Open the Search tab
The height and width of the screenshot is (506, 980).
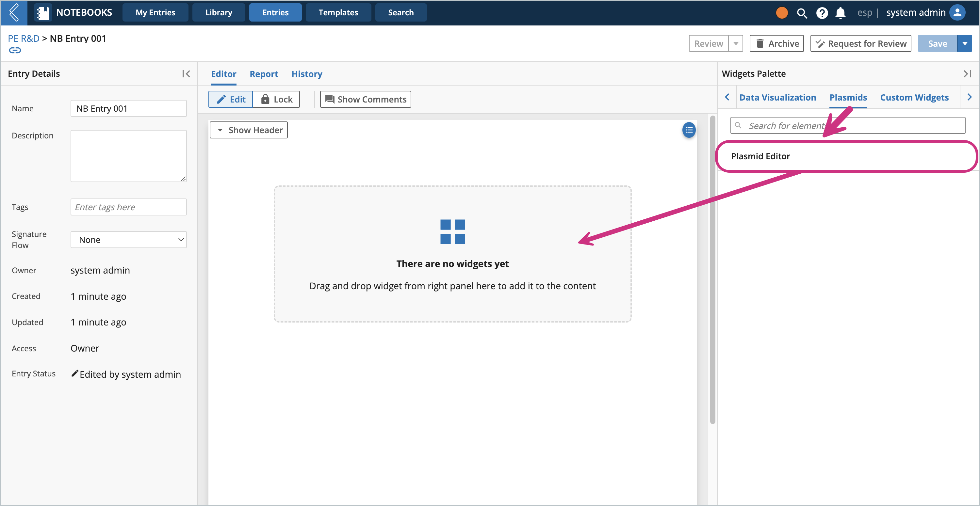coord(400,12)
